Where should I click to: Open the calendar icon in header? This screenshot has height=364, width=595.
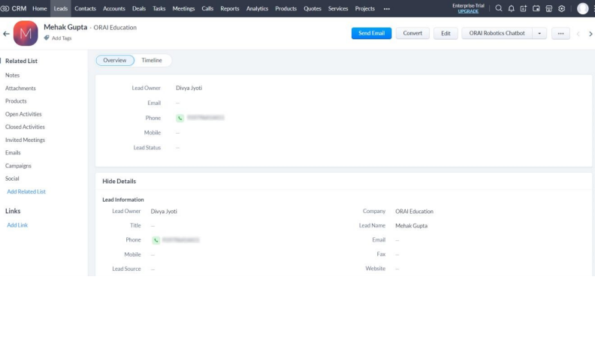point(536,9)
